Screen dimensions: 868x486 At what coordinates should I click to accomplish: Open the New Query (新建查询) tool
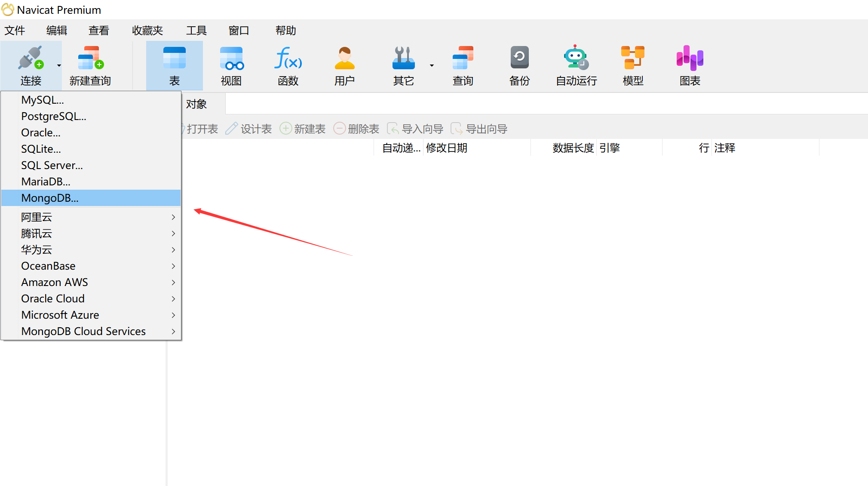[x=90, y=58]
